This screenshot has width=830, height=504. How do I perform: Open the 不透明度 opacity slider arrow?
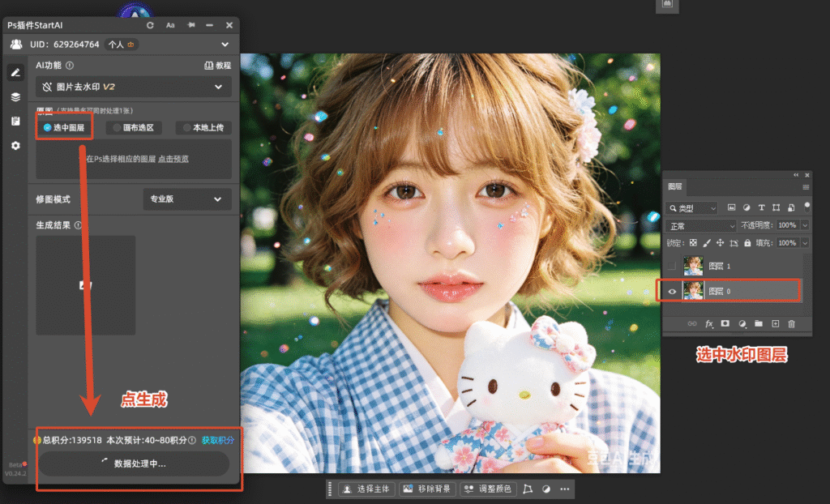pos(805,225)
